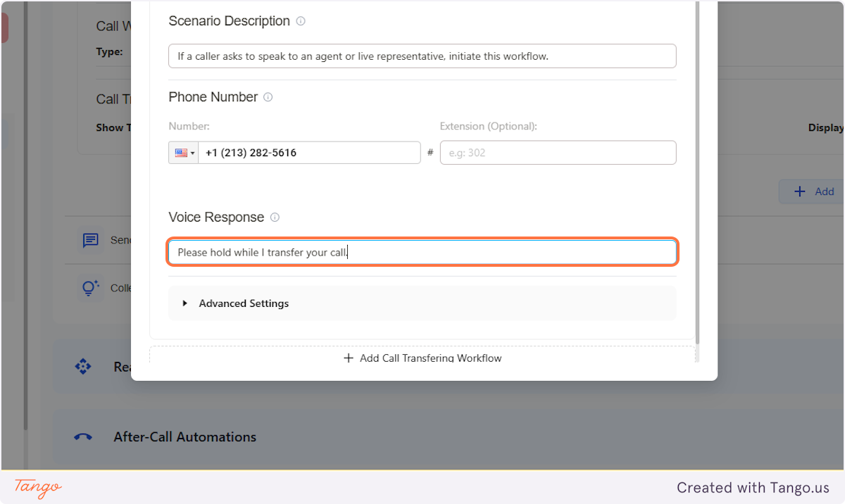Screen dimensions: 845x504
Task: Click the Number: field label
Action: point(189,127)
